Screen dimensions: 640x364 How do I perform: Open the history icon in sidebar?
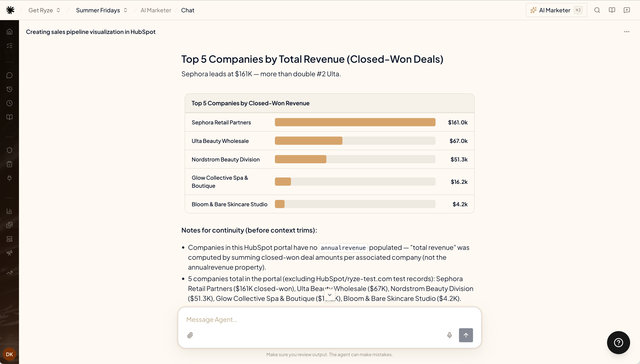pos(9,89)
